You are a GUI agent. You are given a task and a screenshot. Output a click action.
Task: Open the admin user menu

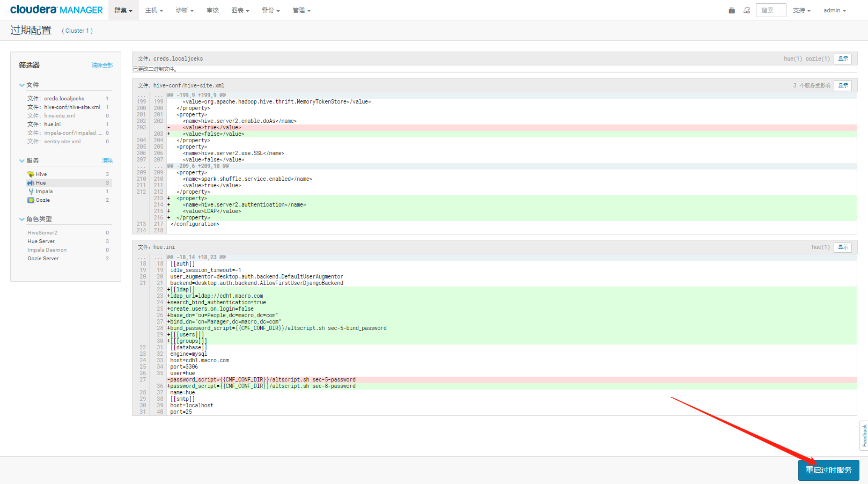[835, 10]
